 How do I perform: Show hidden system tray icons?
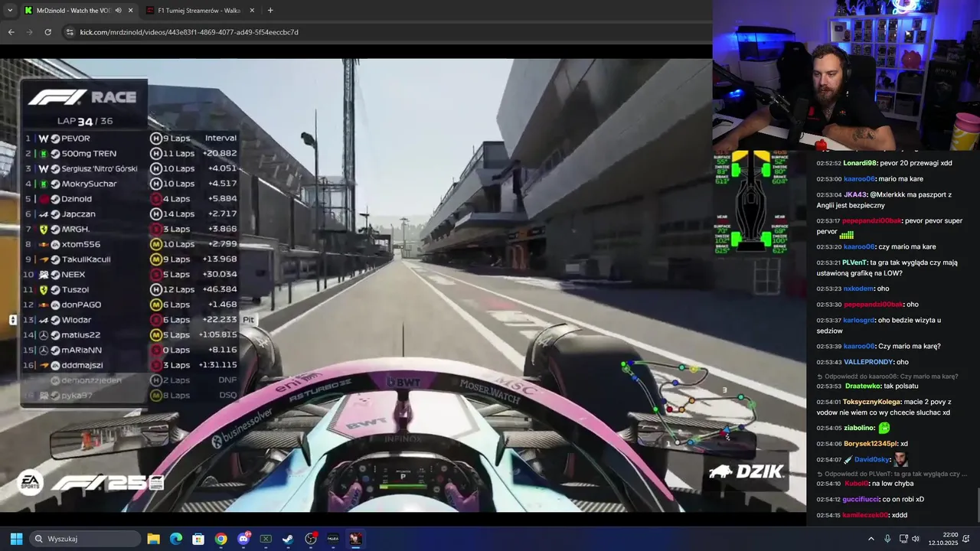(871, 539)
